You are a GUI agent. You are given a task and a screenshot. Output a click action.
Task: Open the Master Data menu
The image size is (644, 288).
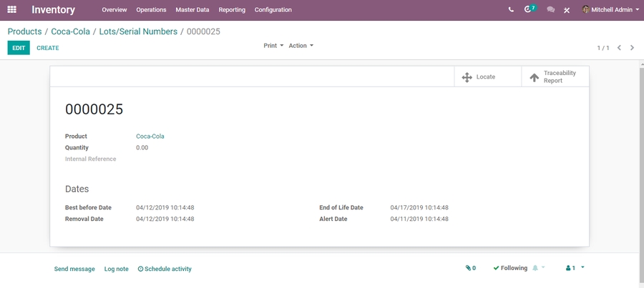coord(192,10)
